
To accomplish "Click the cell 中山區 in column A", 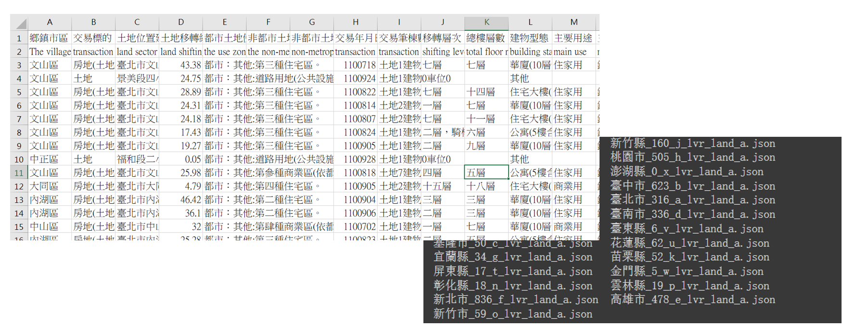I will tap(50, 227).
